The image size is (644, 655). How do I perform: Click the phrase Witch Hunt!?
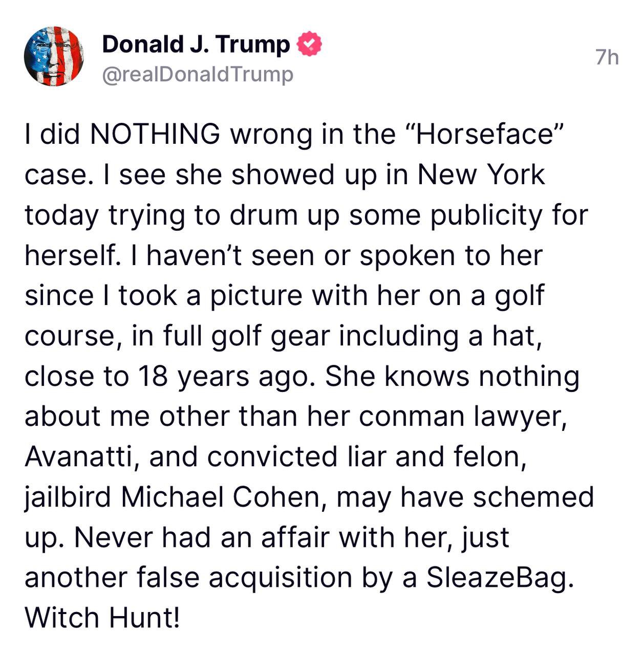coord(102,618)
